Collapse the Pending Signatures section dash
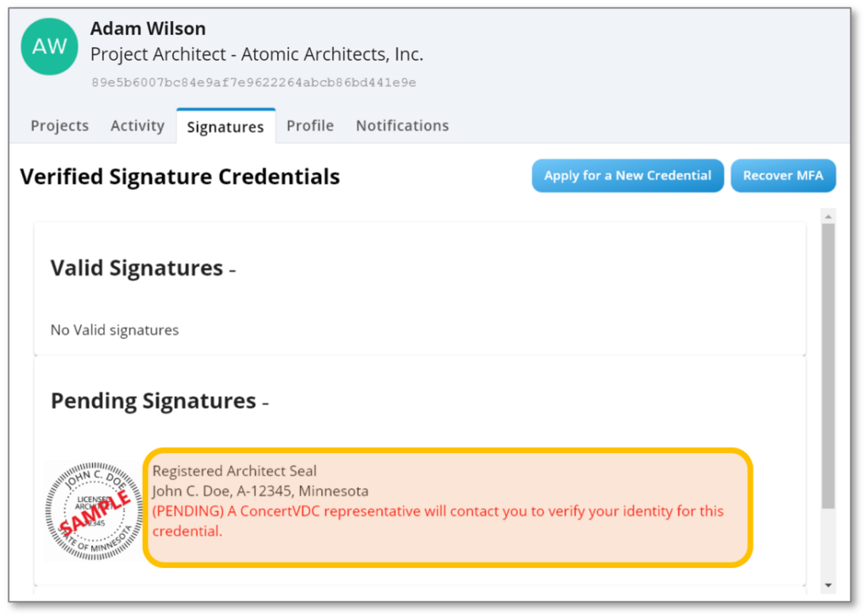The width and height of the screenshot is (865, 616). [x=265, y=403]
